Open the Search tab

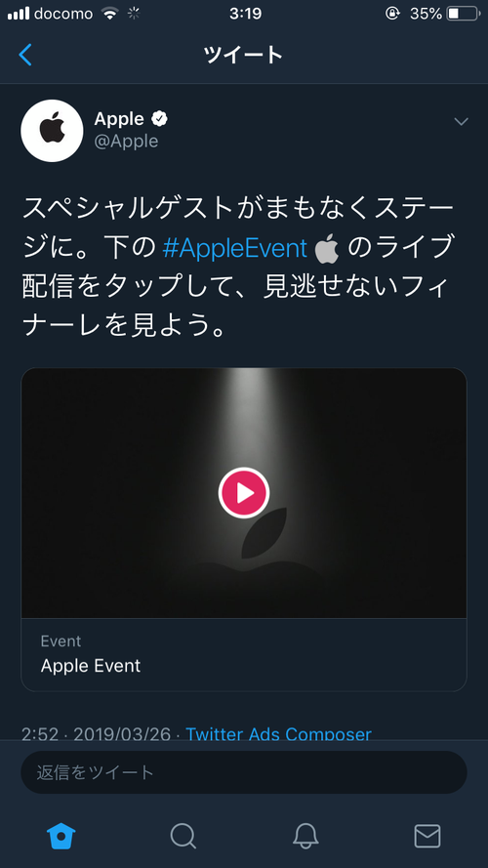click(x=183, y=836)
